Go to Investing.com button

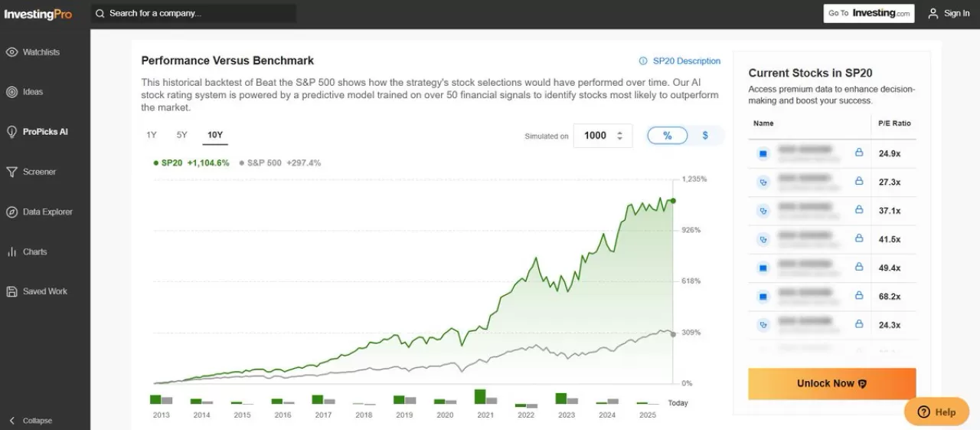pos(869,13)
